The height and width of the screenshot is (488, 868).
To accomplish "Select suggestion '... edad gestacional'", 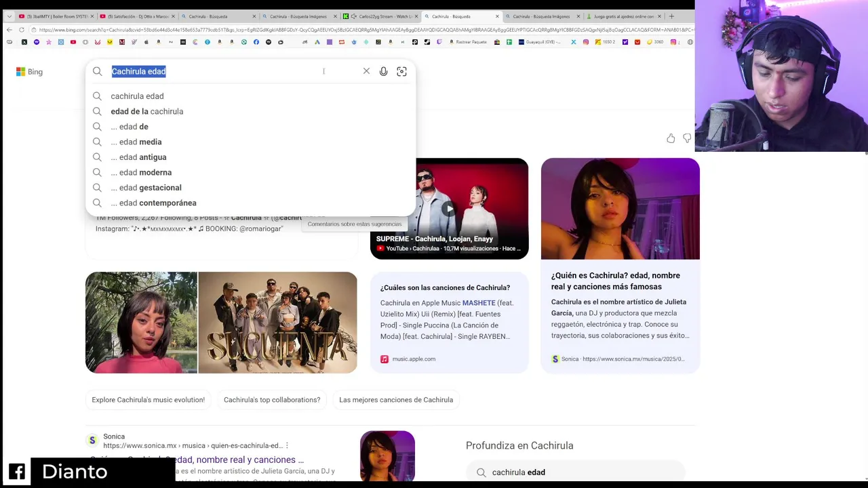I will (250, 188).
